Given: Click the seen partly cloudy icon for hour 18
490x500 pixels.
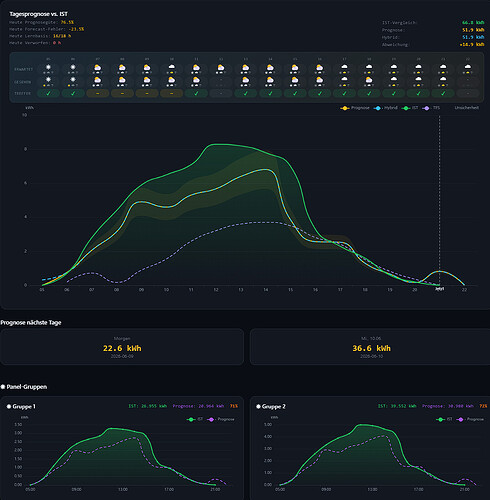Looking at the screenshot, I should [x=369, y=80].
